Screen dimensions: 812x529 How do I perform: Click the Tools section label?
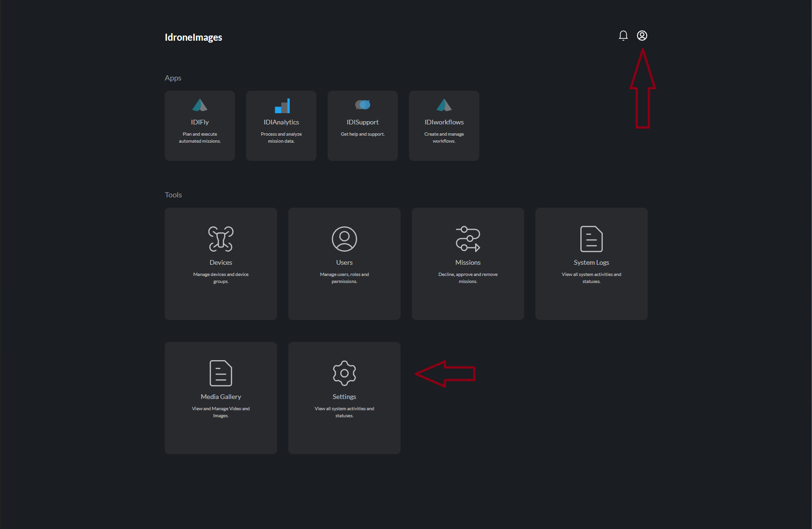coord(173,195)
